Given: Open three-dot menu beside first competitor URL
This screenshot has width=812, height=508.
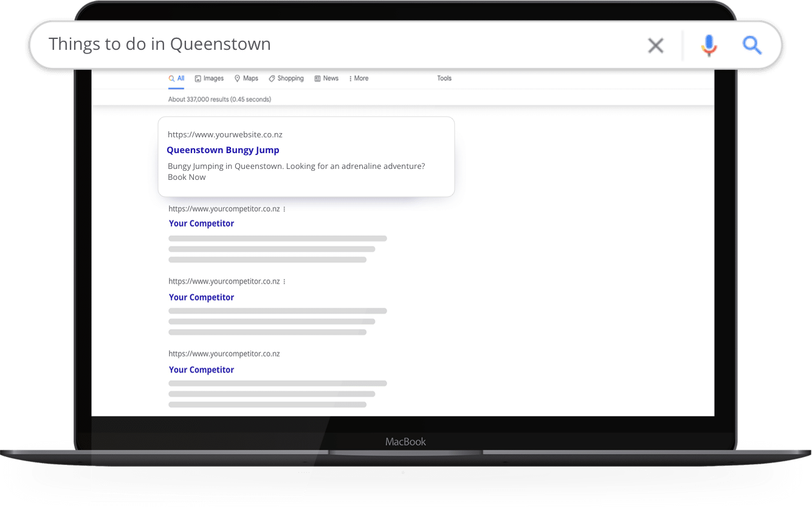Looking at the screenshot, I should (284, 209).
